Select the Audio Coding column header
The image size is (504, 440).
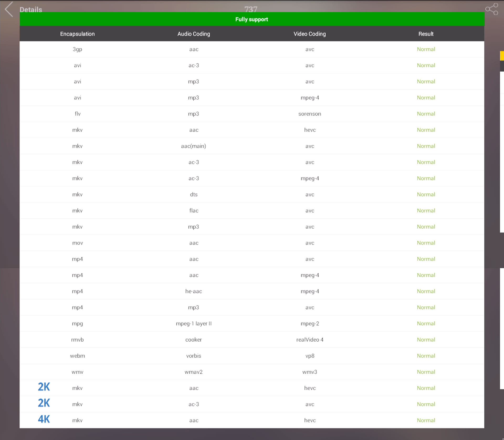(193, 34)
